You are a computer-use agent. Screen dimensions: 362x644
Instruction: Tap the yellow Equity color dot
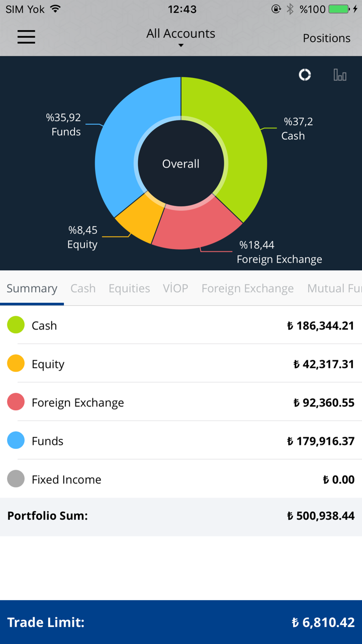[x=16, y=363]
